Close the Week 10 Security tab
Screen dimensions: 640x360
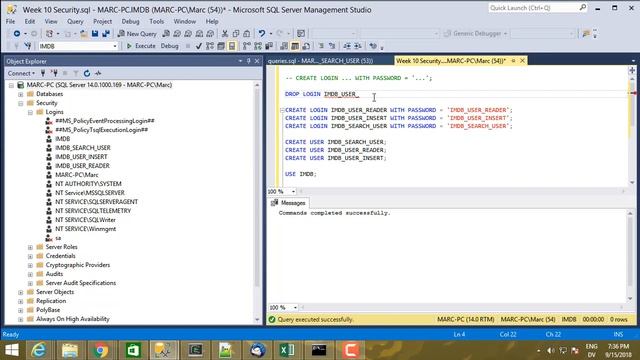click(522, 61)
